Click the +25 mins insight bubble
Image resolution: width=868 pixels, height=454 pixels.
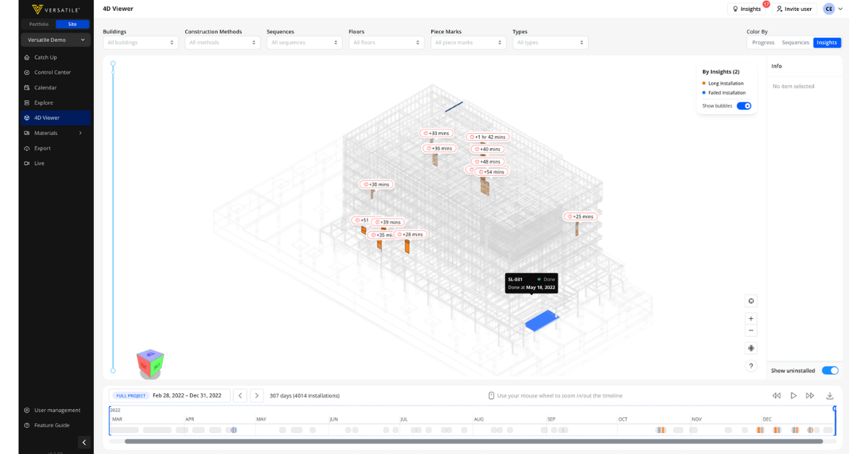[580, 216]
